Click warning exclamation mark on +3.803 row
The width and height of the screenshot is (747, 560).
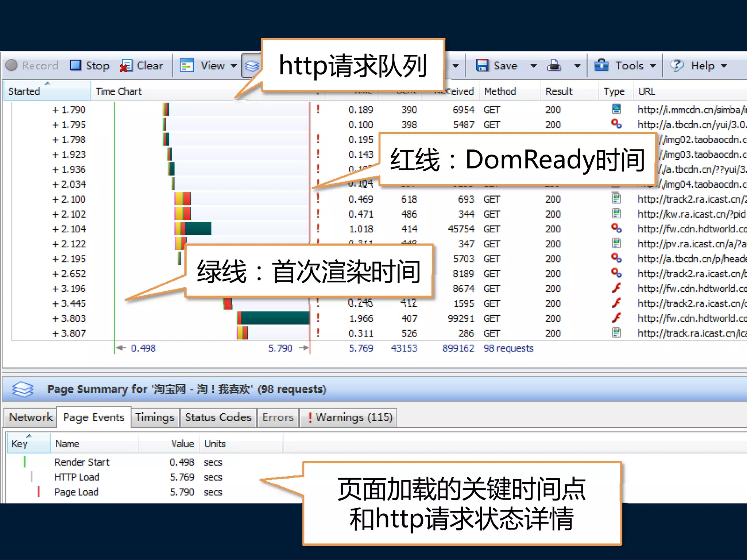coord(318,318)
